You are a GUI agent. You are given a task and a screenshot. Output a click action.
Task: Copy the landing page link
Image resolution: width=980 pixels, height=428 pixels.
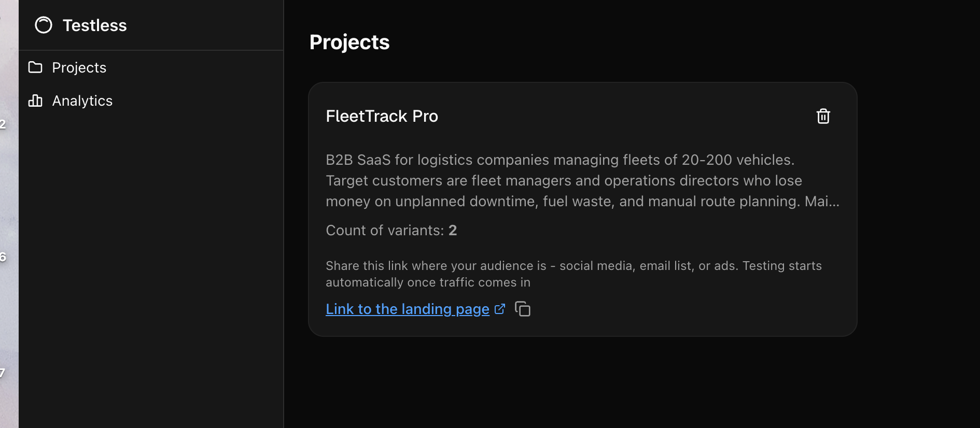coord(523,309)
